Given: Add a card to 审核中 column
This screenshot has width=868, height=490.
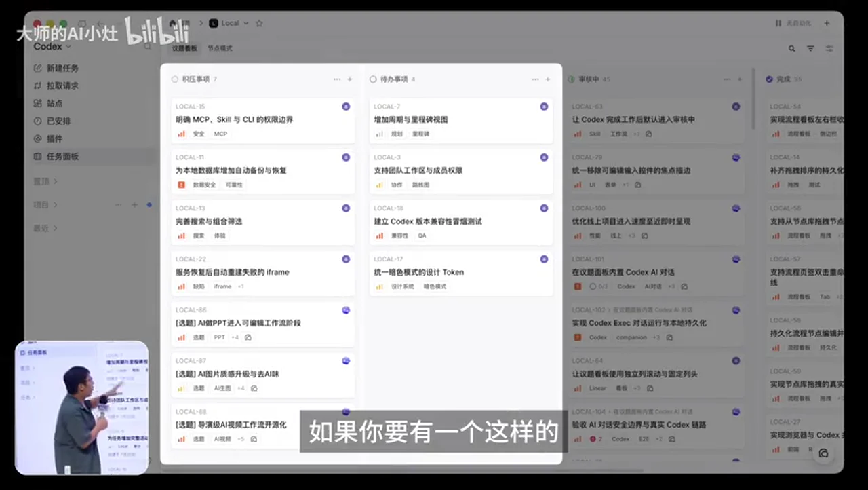Looking at the screenshot, I should [741, 79].
